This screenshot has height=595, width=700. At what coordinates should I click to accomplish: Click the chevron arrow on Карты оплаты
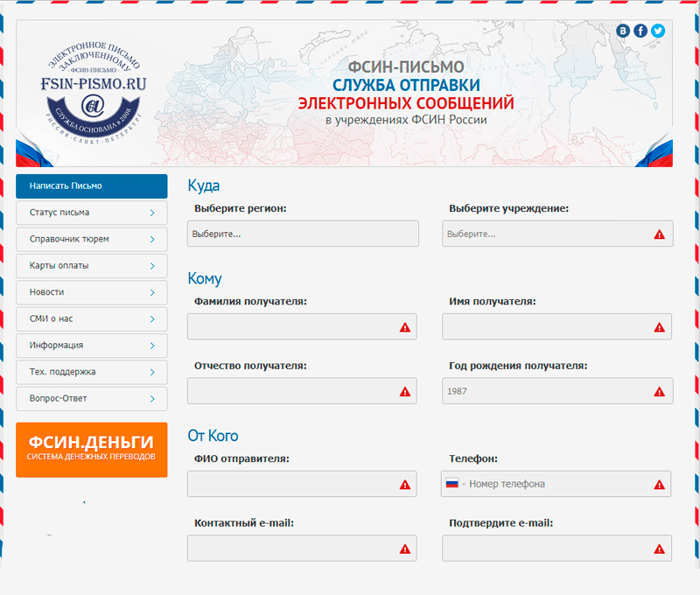pyautogui.click(x=152, y=266)
